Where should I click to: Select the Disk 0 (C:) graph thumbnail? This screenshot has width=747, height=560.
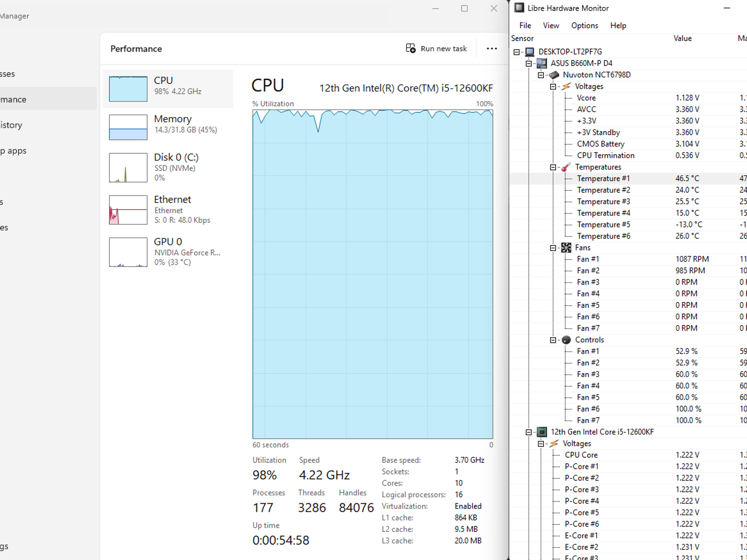click(128, 167)
